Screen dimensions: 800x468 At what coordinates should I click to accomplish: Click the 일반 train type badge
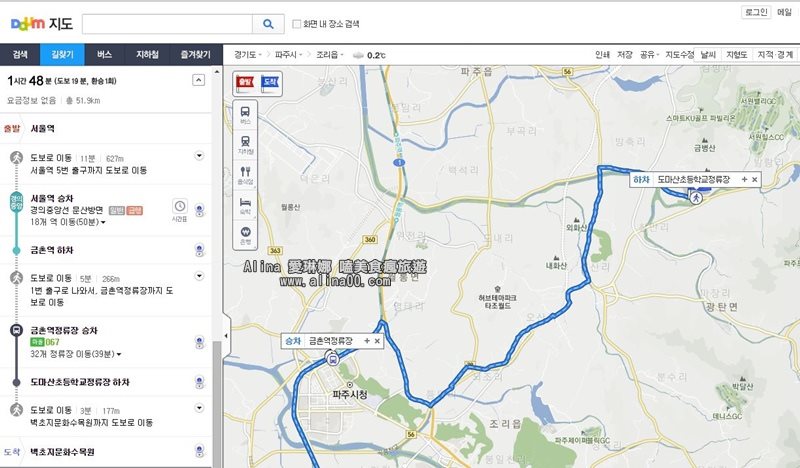(x=117, y=210)
